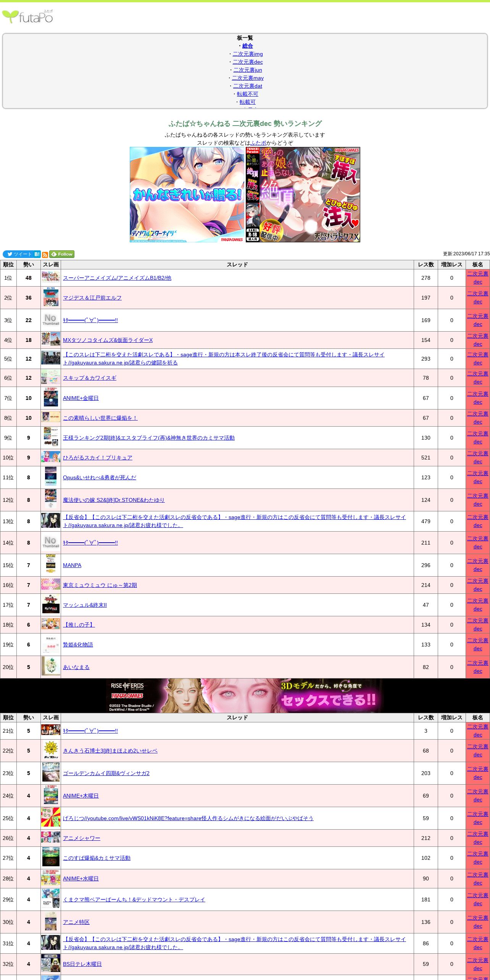The width and height of the screenshot is (490, 980).
Task: Share the page with the ツイート button
Action: coord(18,254)
